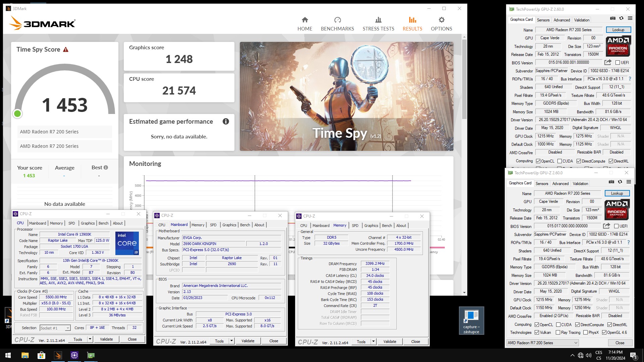This screenshot has width=644, height=362.
Task: Toggle Vulkan checkbox in lower GPU-Z
Action: 537,333
